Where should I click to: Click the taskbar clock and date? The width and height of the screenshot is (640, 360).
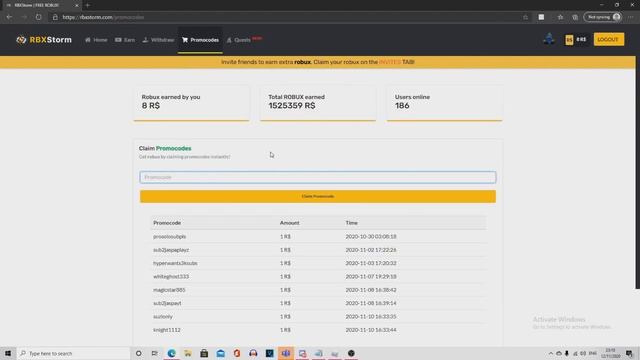click(611, 353)
